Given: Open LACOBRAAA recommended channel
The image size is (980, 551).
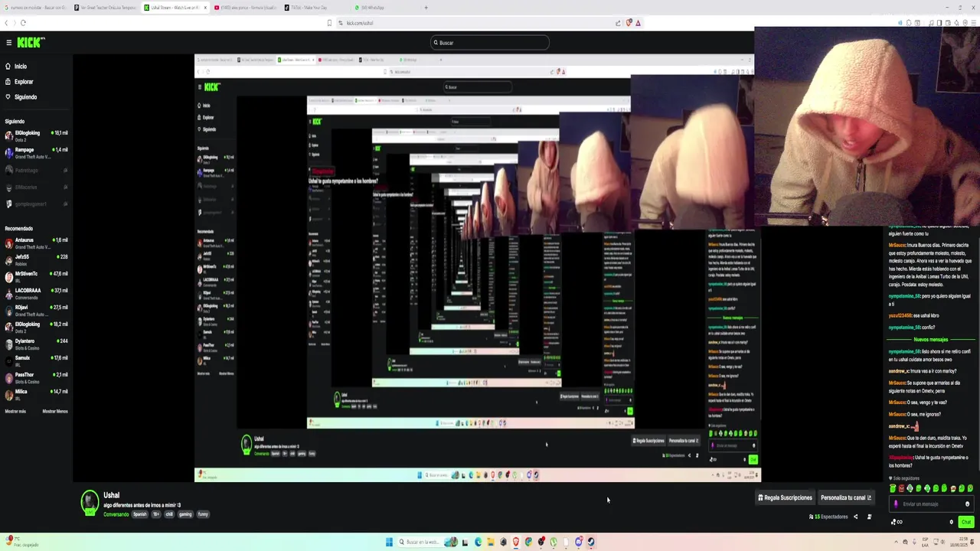Looking at the screenshot, I should point(36,293).
